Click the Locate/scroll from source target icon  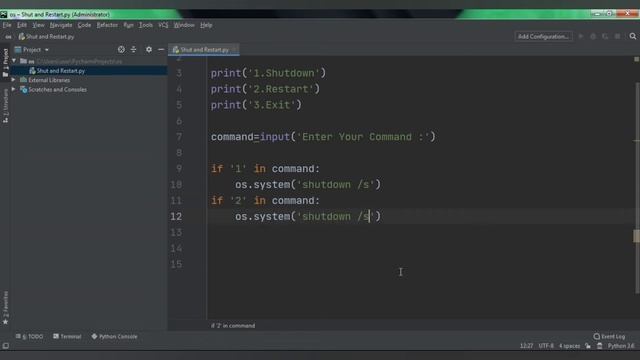[121, 49]
